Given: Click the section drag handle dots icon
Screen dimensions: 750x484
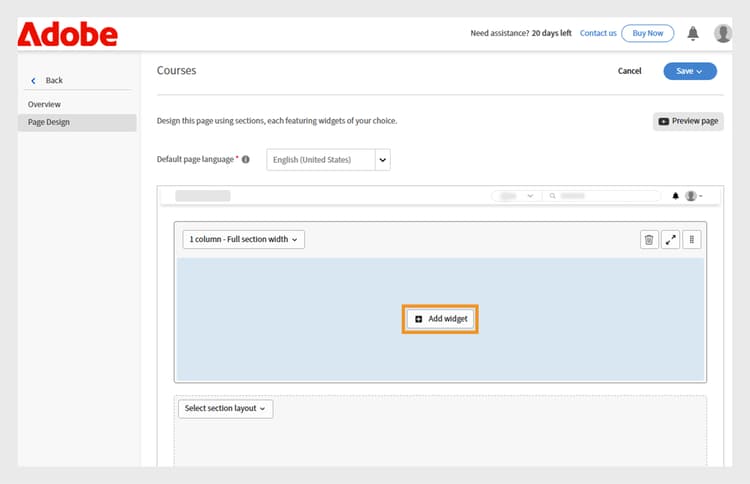Looking at the screenshot, I should point(693,240).
